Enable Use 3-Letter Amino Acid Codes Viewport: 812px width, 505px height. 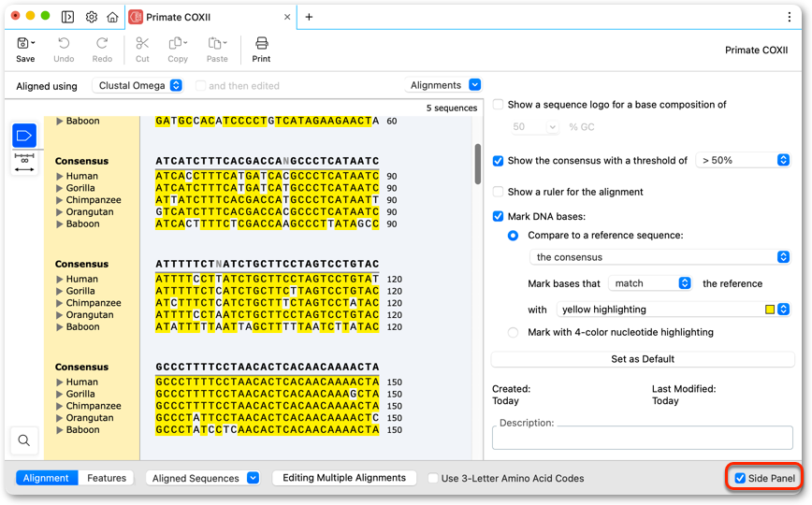(x=433, y=478)
